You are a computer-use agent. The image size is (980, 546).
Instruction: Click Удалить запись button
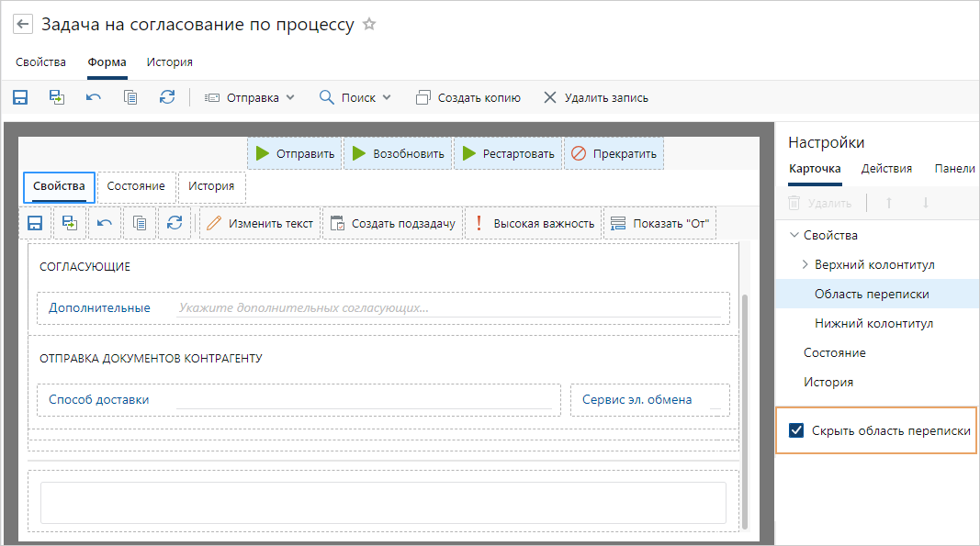[x=596, y=97]
